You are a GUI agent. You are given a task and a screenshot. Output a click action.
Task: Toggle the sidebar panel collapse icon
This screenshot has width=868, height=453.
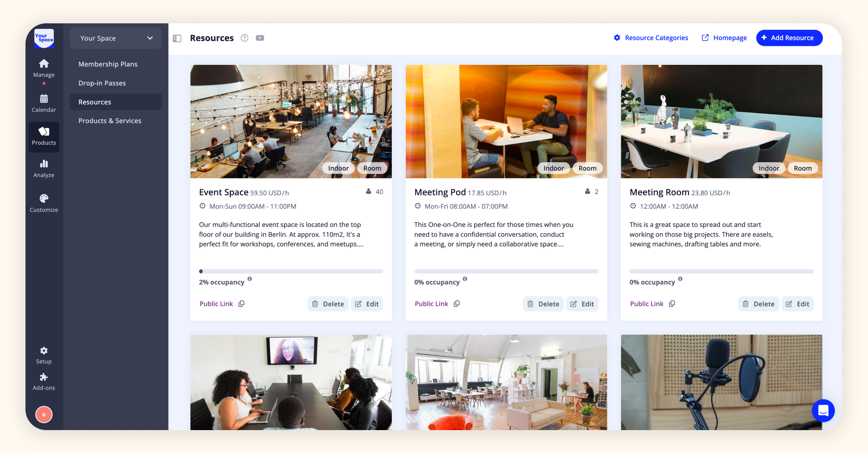tap(177, 38)
